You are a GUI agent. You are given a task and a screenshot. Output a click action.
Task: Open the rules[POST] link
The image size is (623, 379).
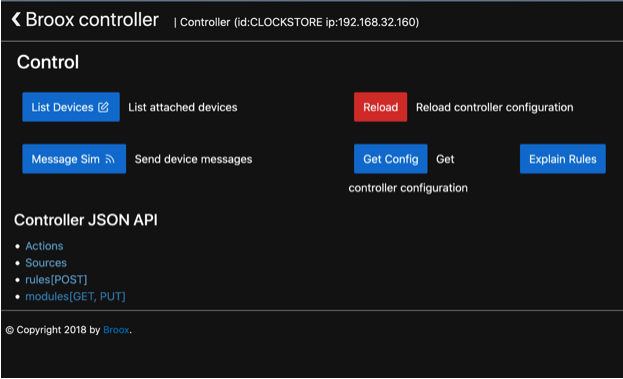click(x=56, y=280)
